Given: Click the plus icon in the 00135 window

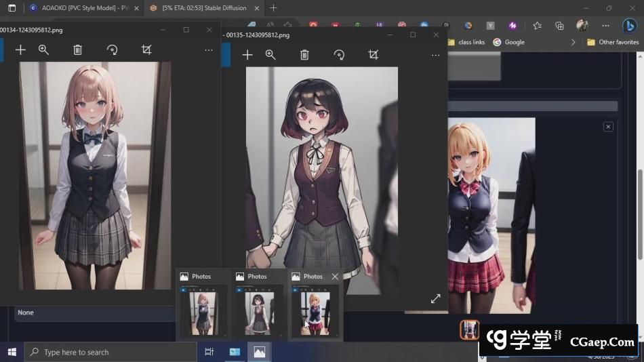Looking at the screenshot, I should click(247, 55).
